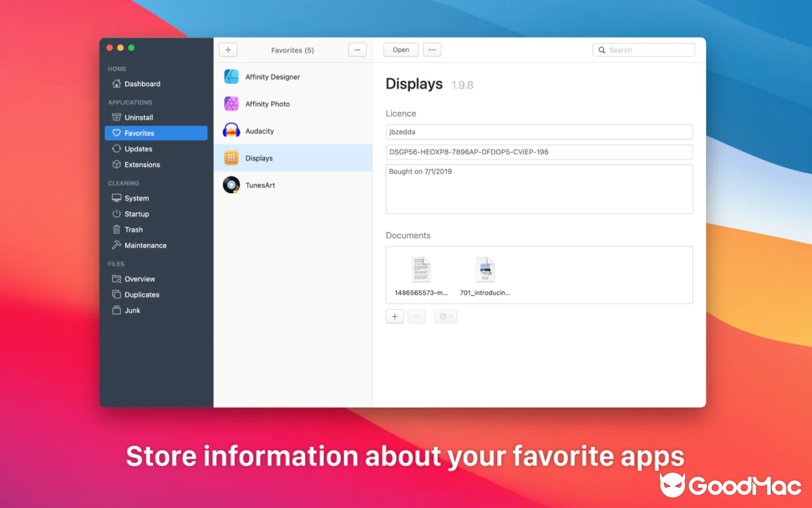Select the Trash cleaning item
Viewport: 812px width, 508px height.
click(x=133, y=230)
